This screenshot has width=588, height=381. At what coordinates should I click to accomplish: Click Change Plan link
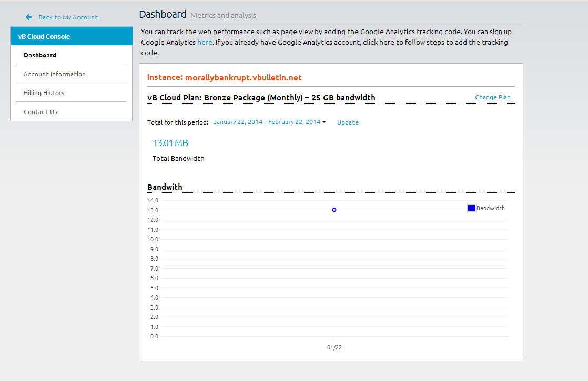(492, 97)
